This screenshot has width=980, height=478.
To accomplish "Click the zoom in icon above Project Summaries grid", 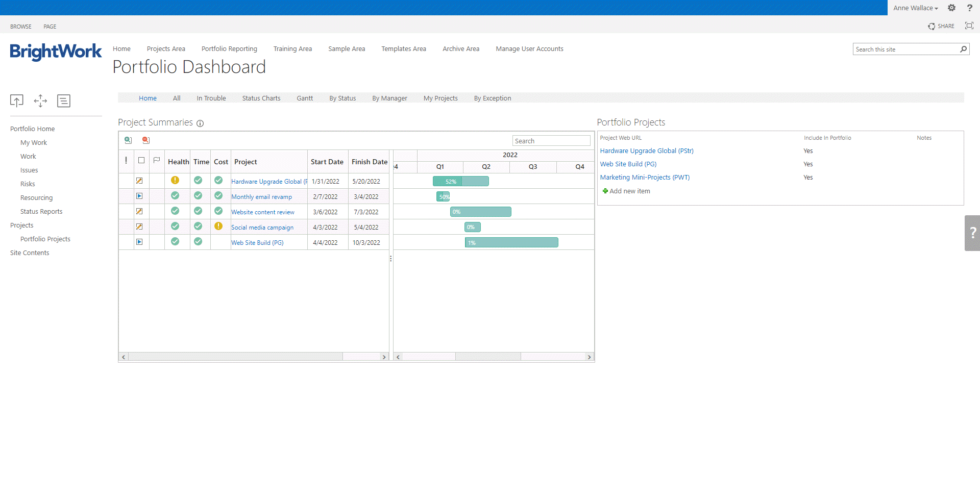I will (x=128, y=140).
